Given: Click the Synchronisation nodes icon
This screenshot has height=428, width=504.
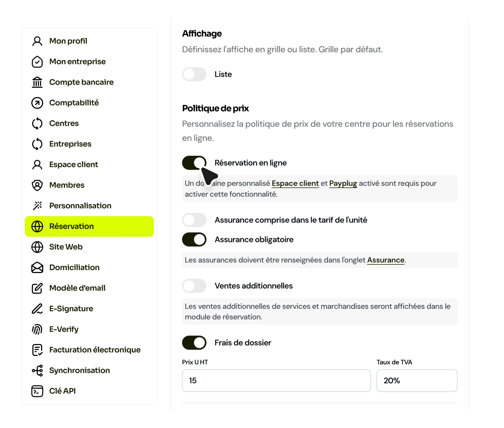Looking at the screenshot, I should 37,371.
